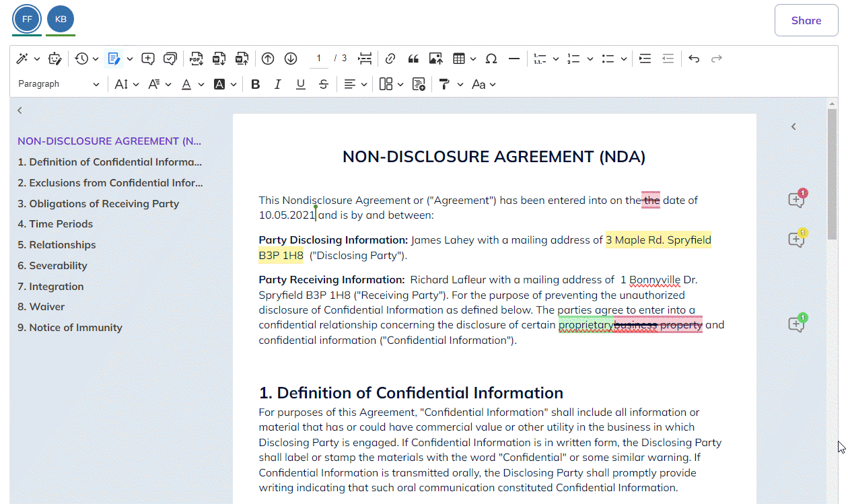Open revision history clock icon
The width and height of the screenshot is (848, 504).
click(x=81, y=59)
